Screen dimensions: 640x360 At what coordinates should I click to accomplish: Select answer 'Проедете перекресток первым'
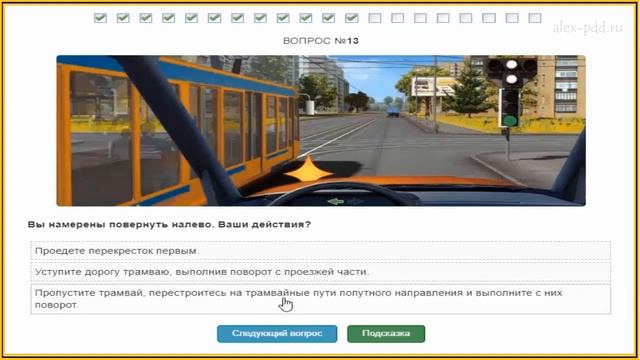[320, 251]
